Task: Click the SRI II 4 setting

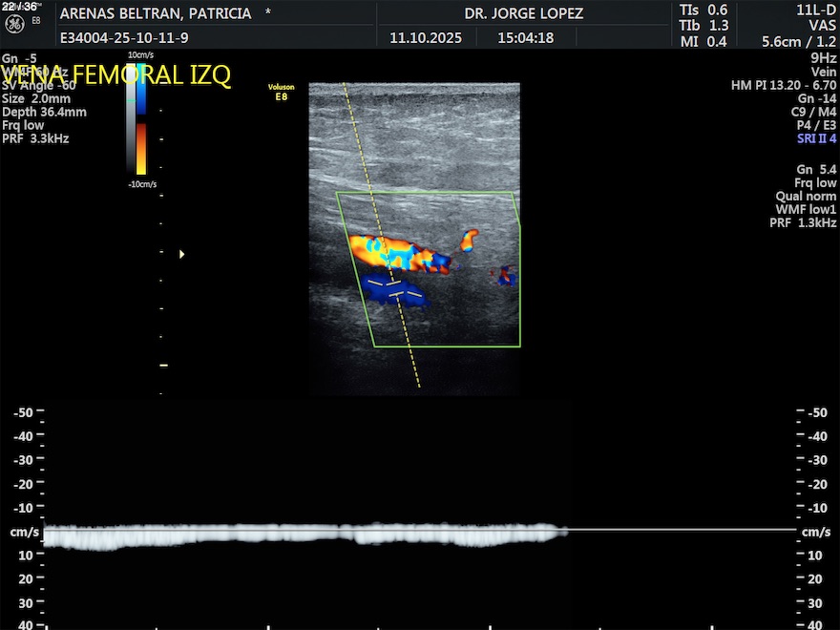Action: (x=816, y=138)
